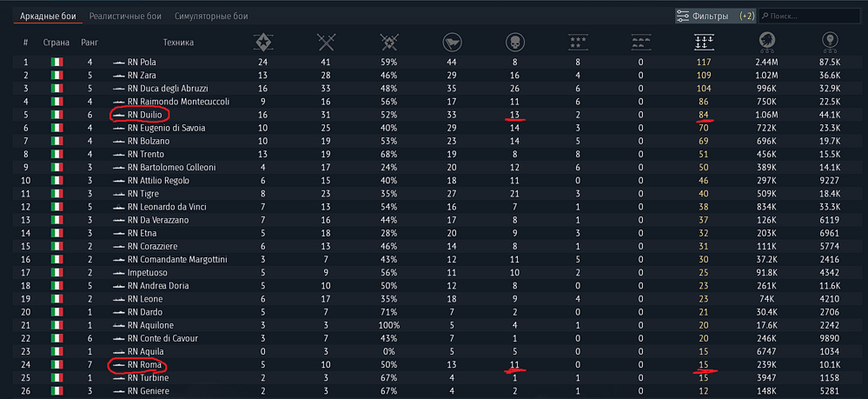Open the RN Roma vehicle row

tap(434, 364)
